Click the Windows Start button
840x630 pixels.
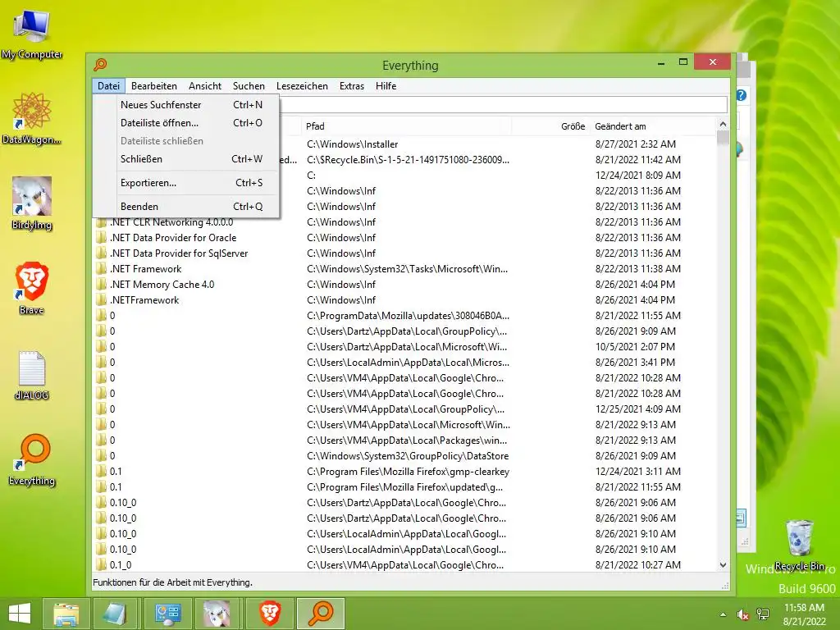[20, 614]
